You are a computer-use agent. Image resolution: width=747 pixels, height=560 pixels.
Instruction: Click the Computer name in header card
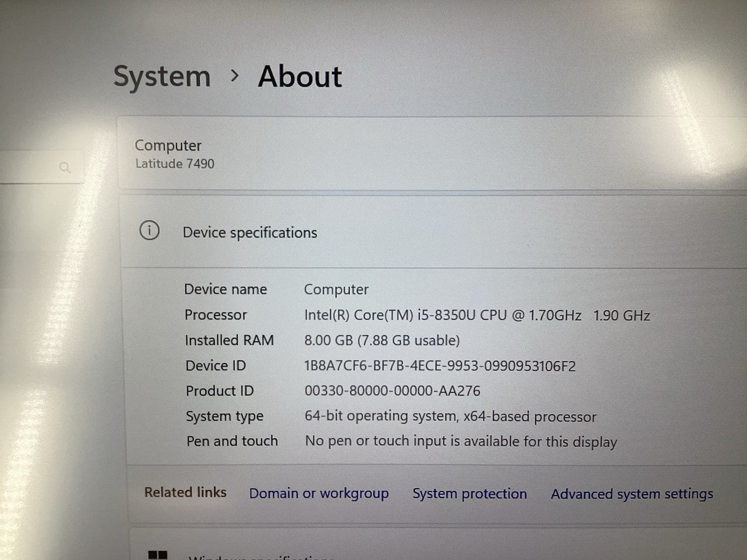[x=168, y=146]
